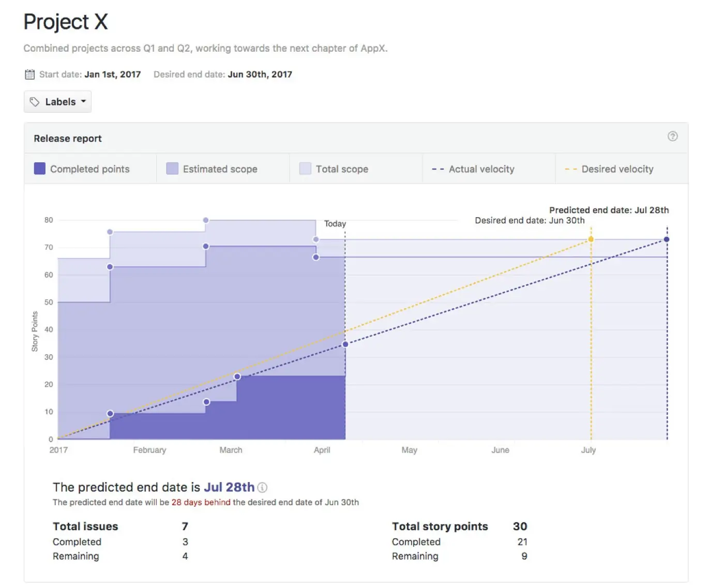Click the bold Jul 28th in the summary headline
The height and width of the screenshot is (588, 724).
pyautogui.click(x=229, y=488)
